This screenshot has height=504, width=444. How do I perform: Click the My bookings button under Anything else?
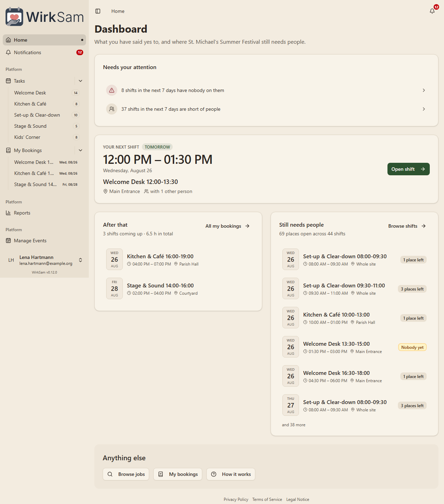click(x=178, y=474)
